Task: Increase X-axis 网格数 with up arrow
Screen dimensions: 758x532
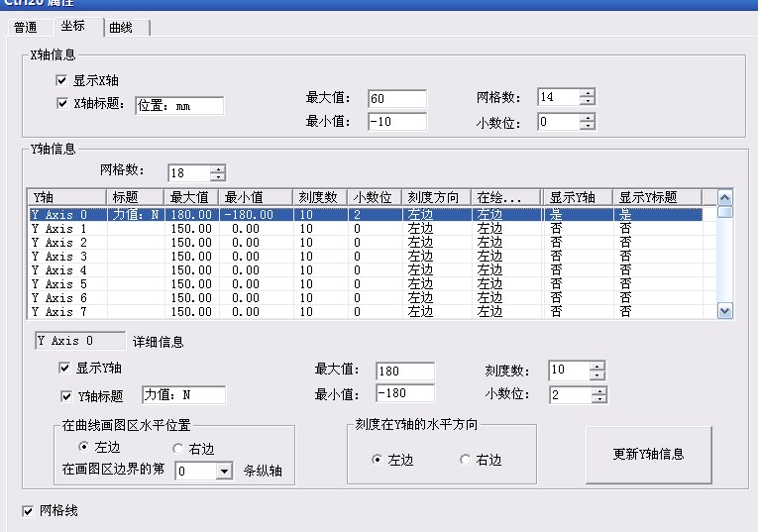Action: point(588,93)
